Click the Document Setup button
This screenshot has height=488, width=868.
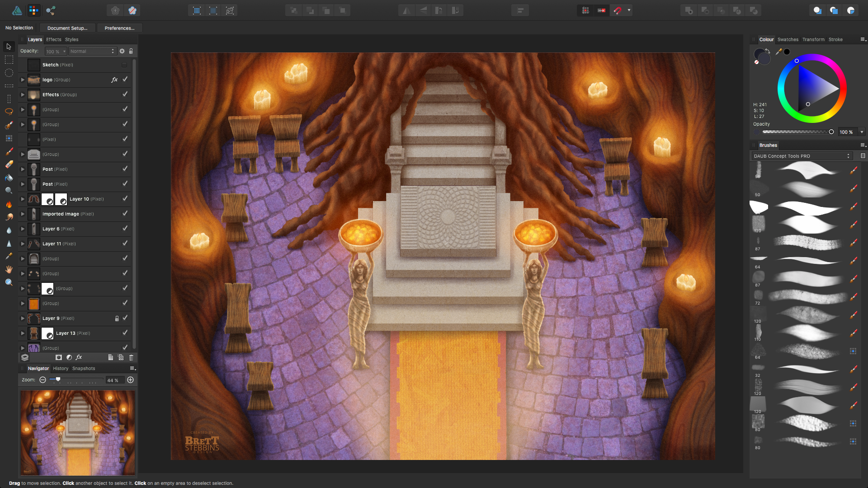[67, 28]
